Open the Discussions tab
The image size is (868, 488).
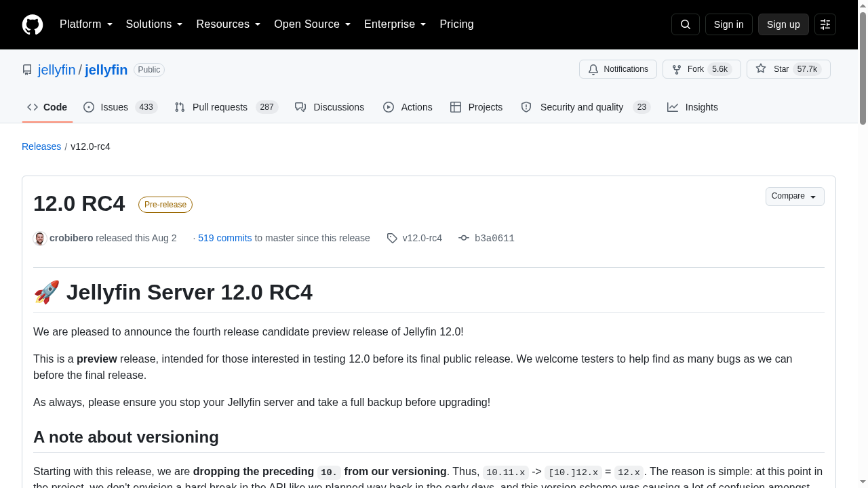330,107
